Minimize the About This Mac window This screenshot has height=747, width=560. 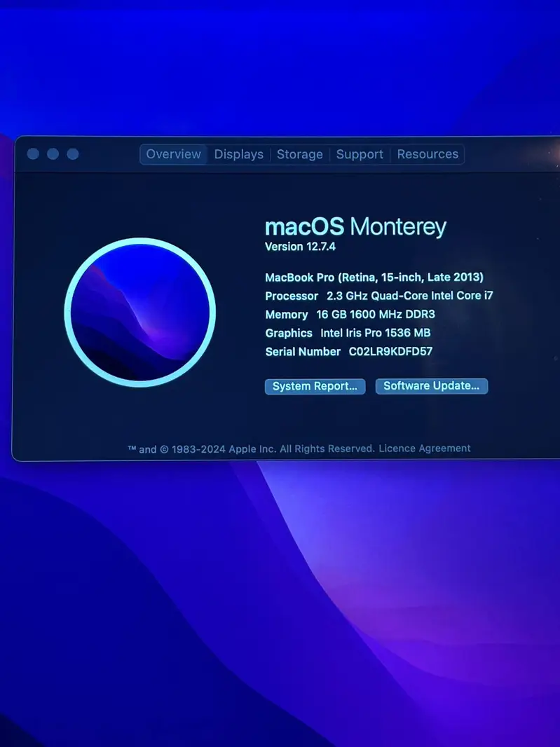click(53, 154)
